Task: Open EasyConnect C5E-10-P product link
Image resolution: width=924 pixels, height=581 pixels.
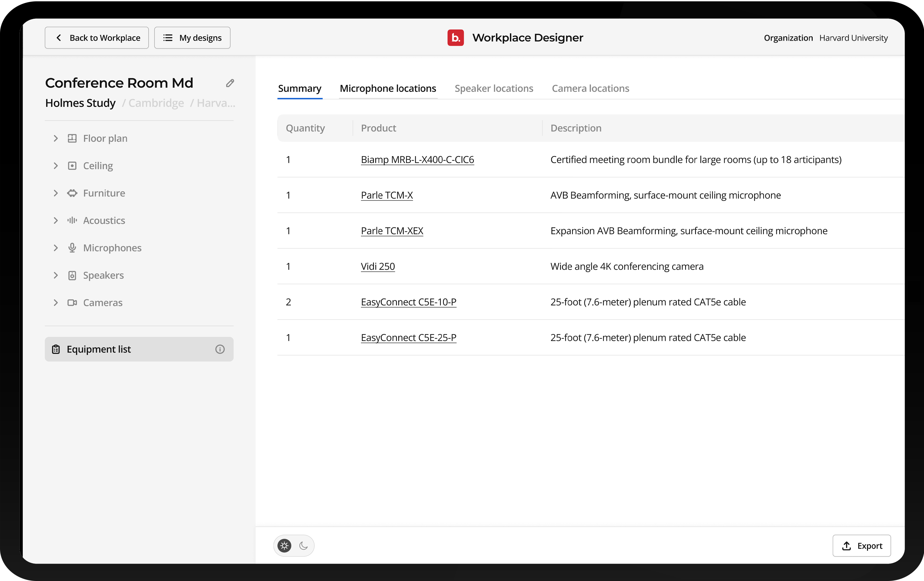Action: tap(409, 302)
